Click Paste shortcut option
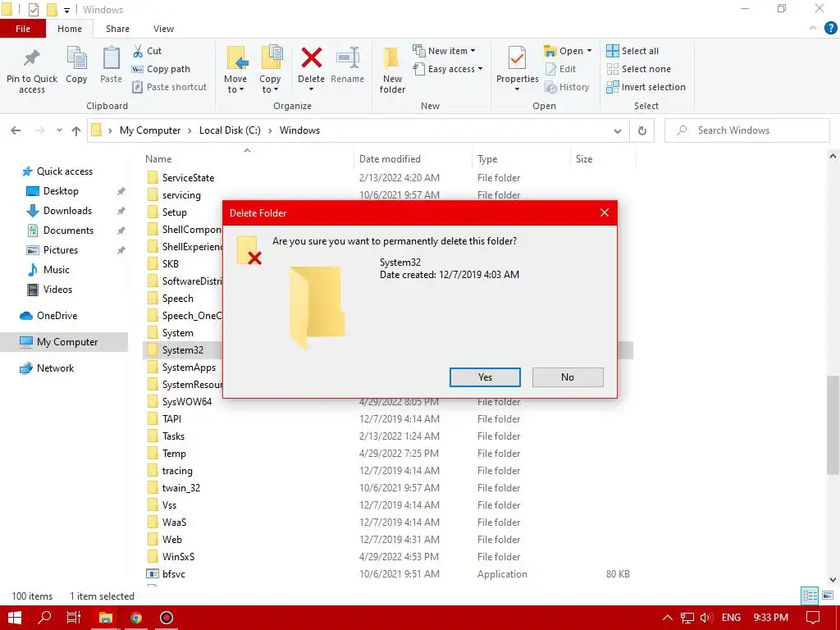 pos(169,87)
